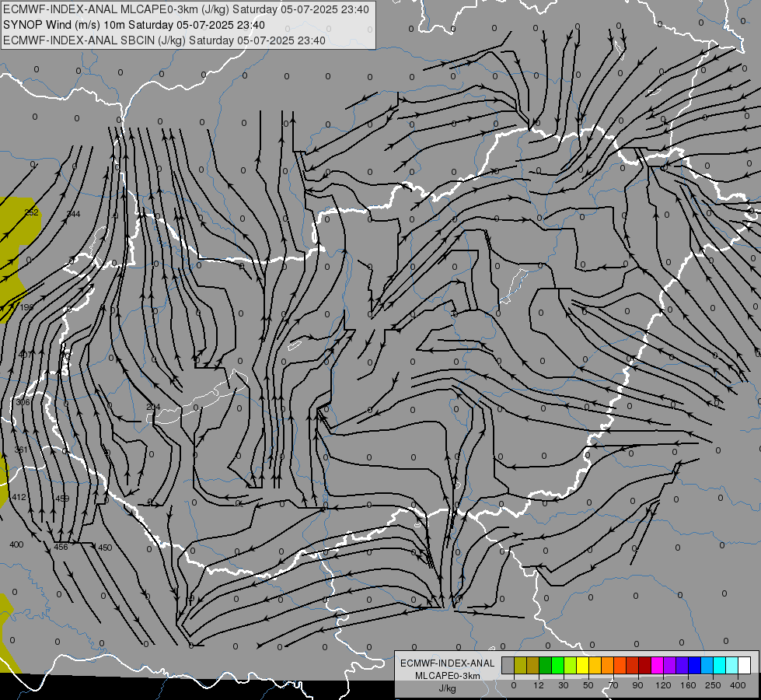Click the map value 361
Viewport: 761px width, 700px height.
coord(21,450)
